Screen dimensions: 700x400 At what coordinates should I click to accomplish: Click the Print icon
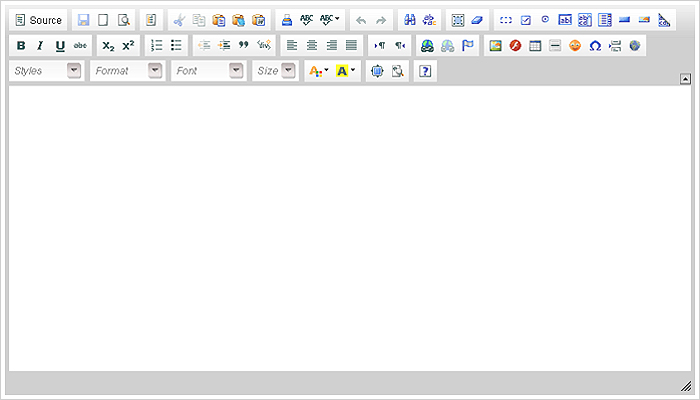(x=286, y=20)
